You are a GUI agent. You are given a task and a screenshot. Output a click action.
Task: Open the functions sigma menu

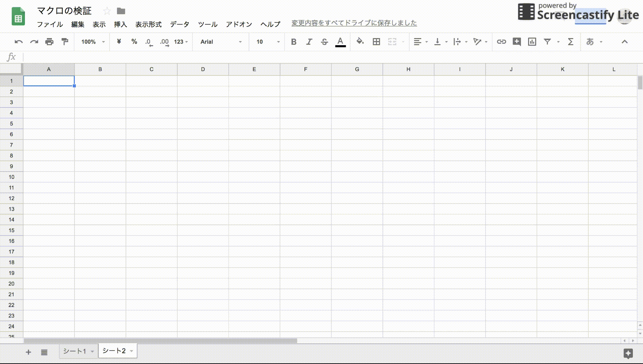[x=571, y=42]
